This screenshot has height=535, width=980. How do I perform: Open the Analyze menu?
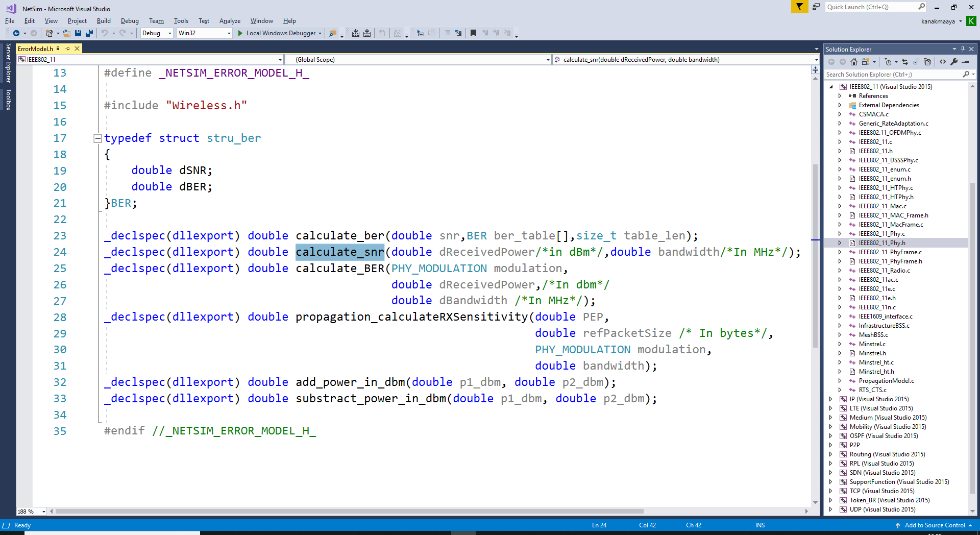coord(230,21)
